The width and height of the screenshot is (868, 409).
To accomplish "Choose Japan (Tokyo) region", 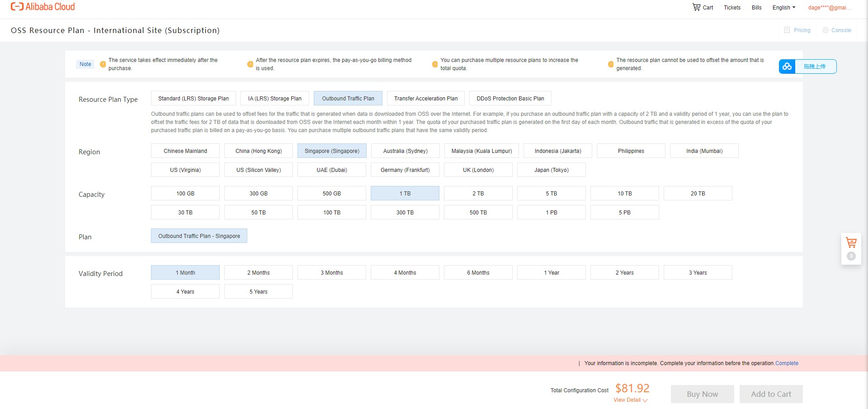I will (x=551, y=170).
